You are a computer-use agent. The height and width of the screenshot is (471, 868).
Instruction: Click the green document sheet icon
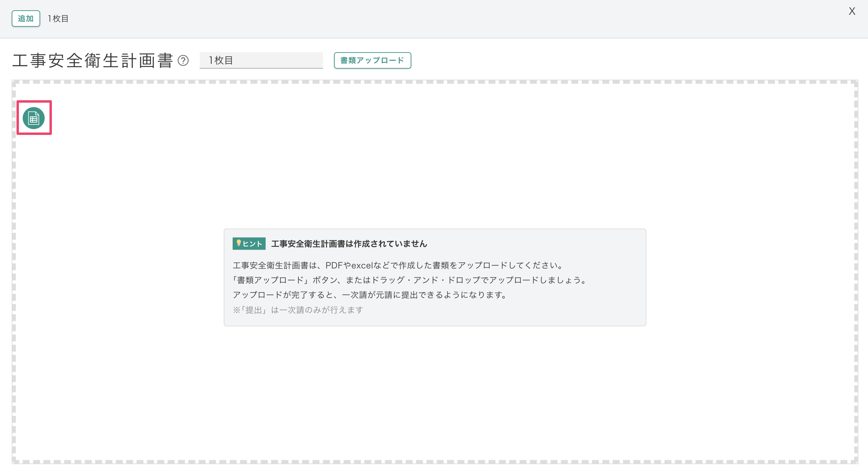click(34, 118)
